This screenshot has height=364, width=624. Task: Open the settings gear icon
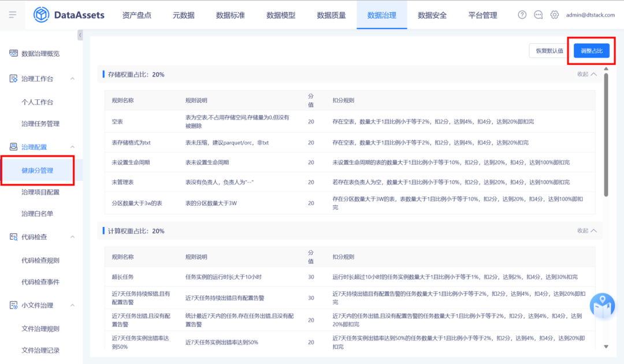coord(554,15)
